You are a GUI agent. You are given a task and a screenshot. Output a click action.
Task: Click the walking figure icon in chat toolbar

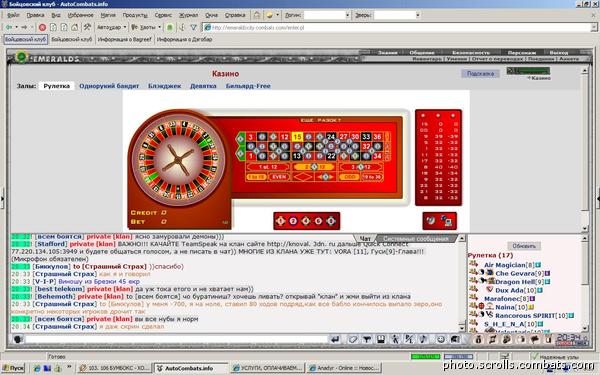click(395, 339)
